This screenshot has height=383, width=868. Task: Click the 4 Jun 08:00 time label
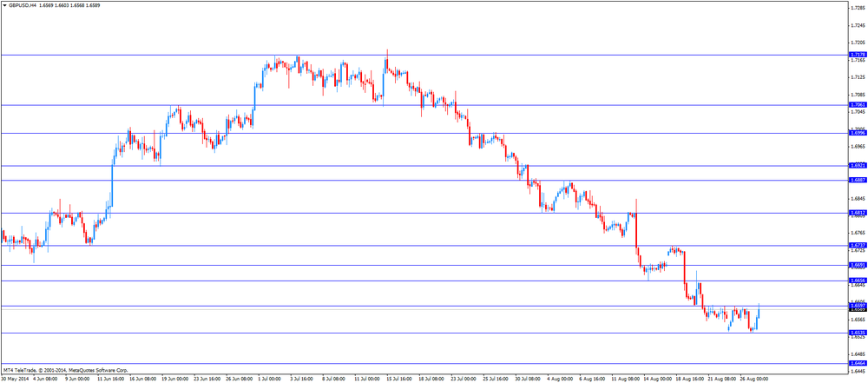(45, 380)
